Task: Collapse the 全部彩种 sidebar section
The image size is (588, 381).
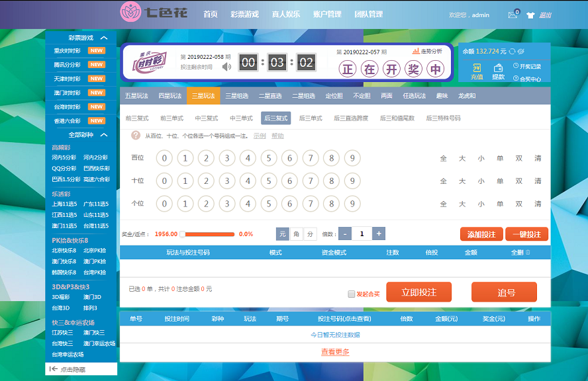Action: [104, 135]
